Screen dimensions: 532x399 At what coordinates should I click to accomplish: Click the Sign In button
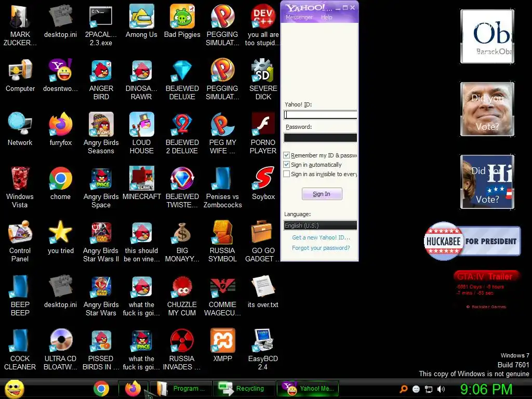(x=322, y=194)
